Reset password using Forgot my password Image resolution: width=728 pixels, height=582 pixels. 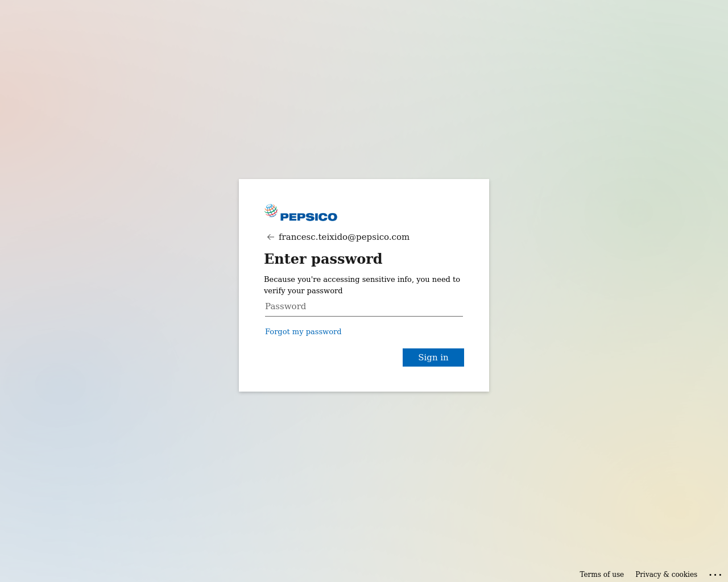[x=303, y=331]
